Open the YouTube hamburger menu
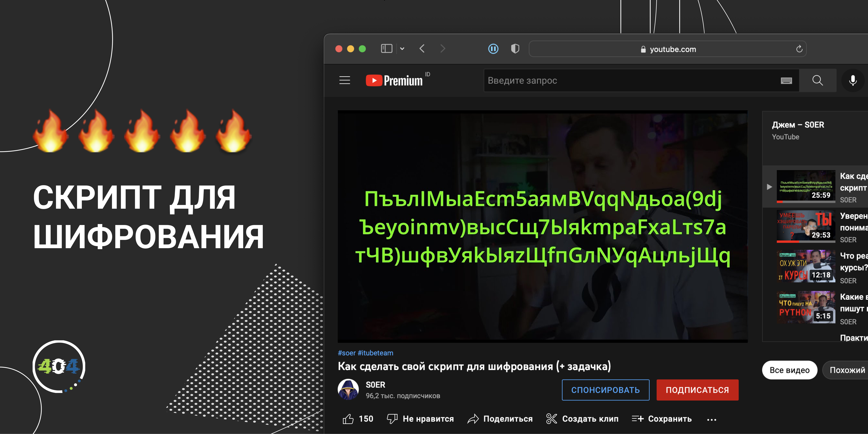 coord(344,80)
